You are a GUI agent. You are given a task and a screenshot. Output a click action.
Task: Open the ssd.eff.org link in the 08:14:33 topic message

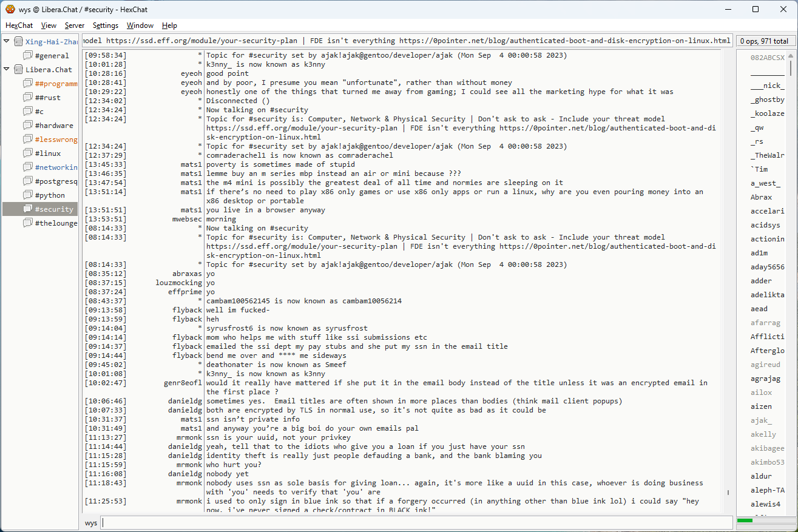tap(302, 247)
